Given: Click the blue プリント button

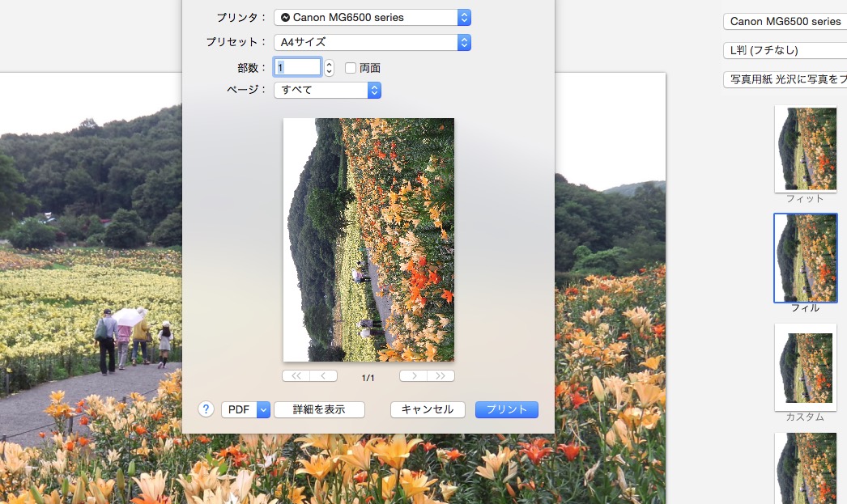Looking at the screenshot, I should [506, 409].
